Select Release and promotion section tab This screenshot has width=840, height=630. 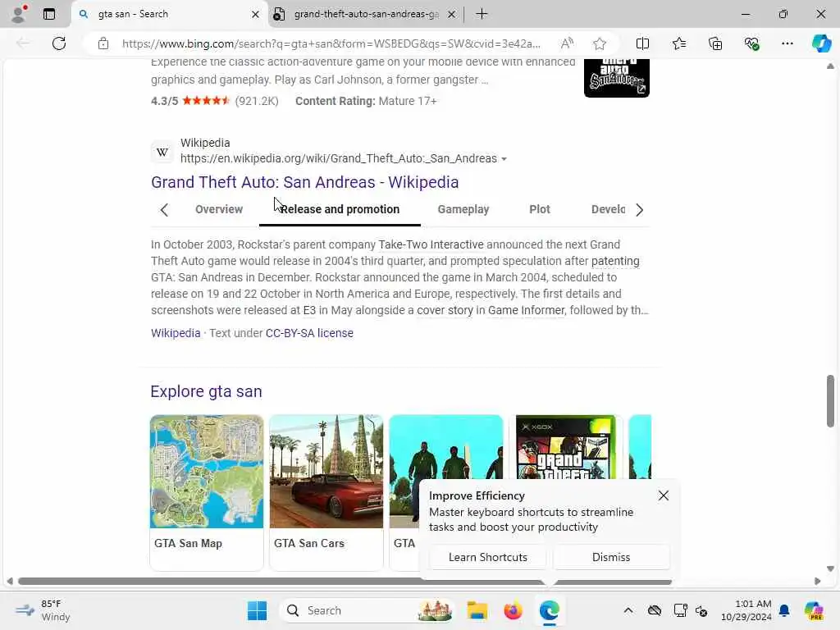[x=340, y=209]
